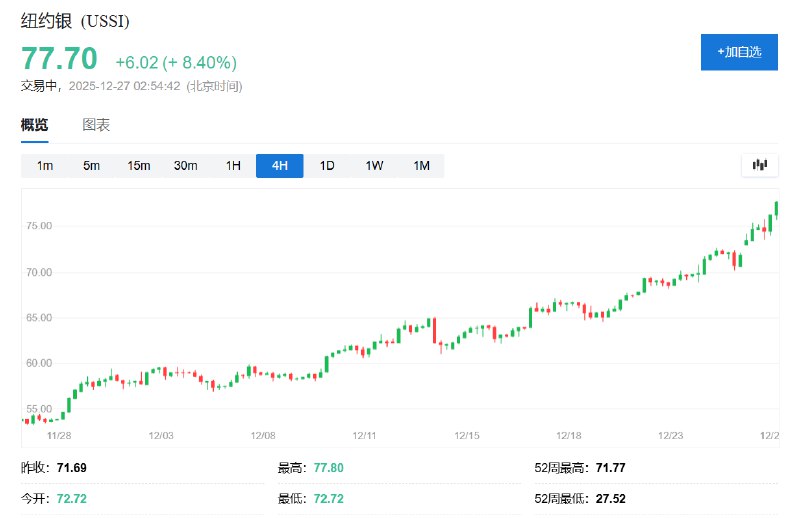The height and width of the screenshot is (518, 800).
Task: Click the 12/03 date axis label
Action: (161, 435)
